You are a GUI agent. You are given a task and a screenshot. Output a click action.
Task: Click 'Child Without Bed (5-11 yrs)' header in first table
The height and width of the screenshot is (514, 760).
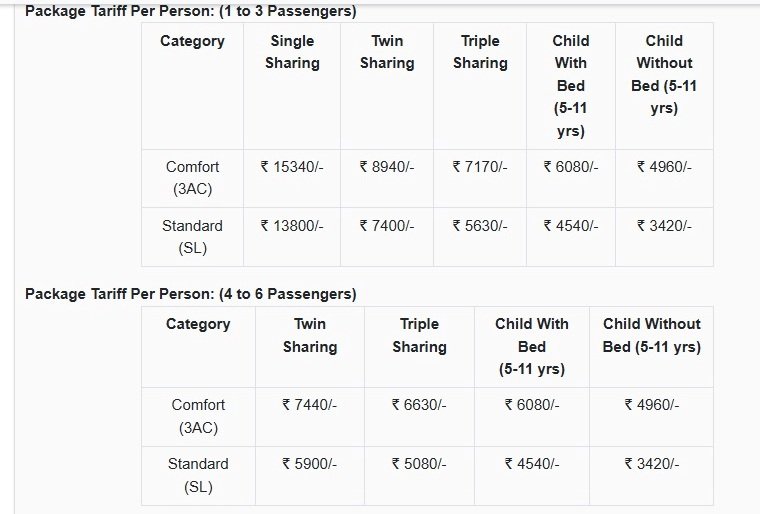(664, 74)
